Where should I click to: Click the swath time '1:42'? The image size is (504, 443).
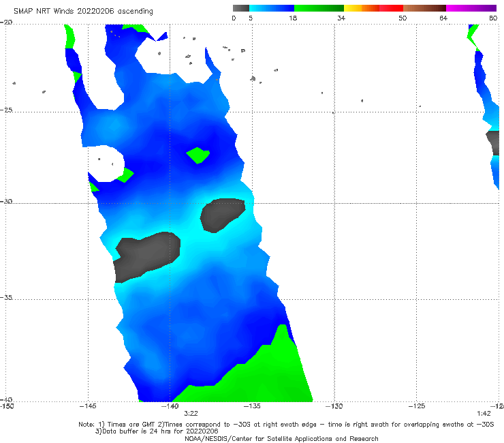pyautogui.click(x=484, y=414)
